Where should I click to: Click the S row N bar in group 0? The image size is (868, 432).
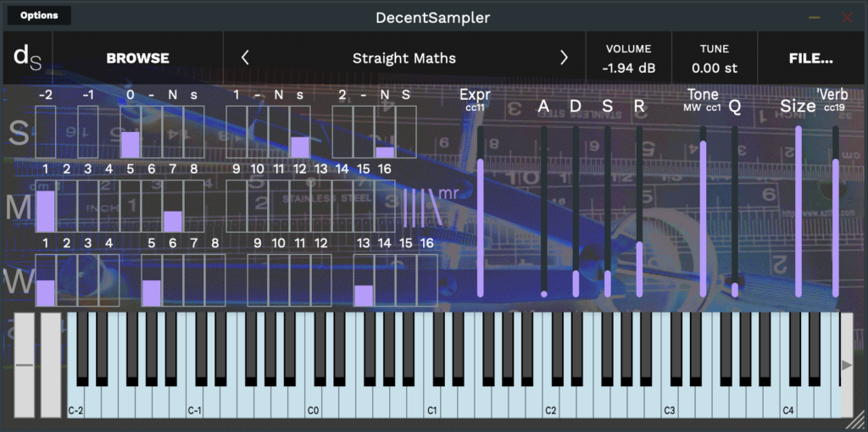(173, 131)
